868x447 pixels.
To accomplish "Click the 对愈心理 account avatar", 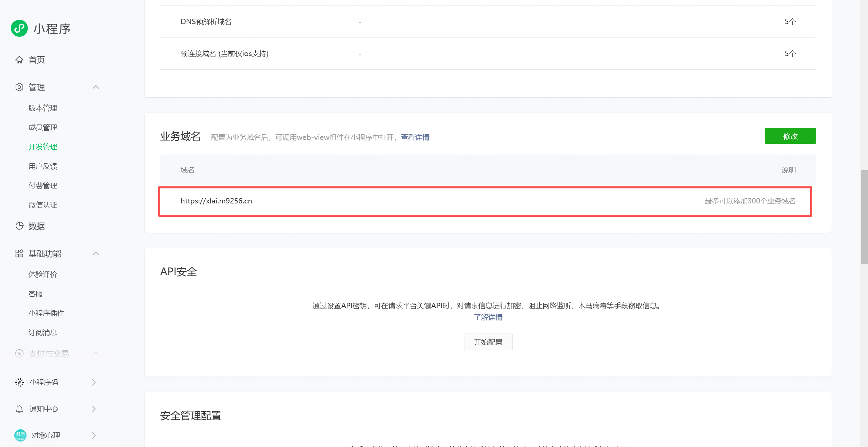I will (20, 435).
